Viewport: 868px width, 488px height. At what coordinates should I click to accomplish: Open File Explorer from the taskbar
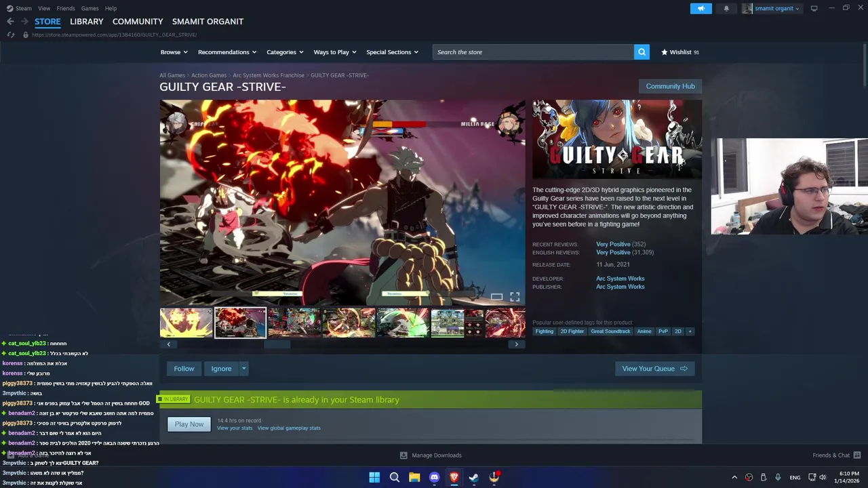pos(414,477)
